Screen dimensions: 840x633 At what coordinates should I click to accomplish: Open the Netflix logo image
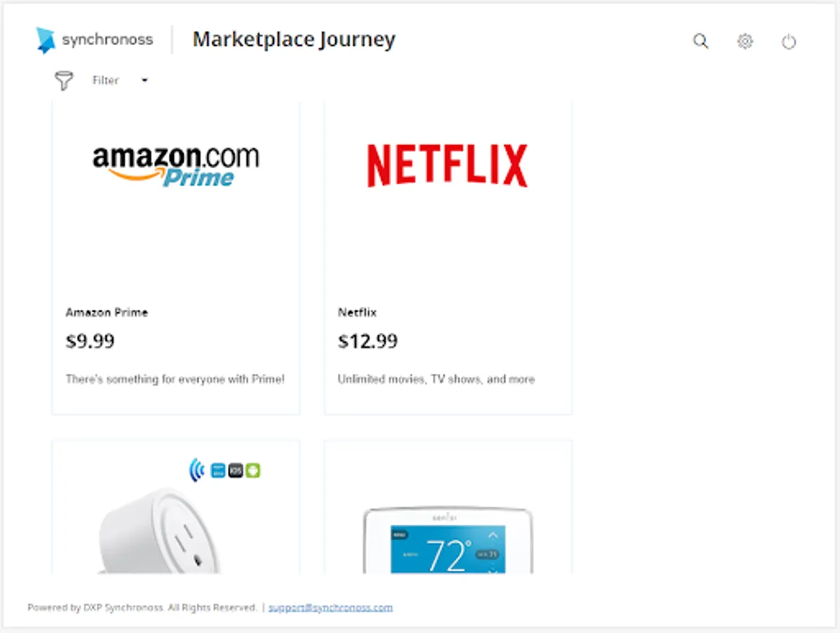click(447, 166)
